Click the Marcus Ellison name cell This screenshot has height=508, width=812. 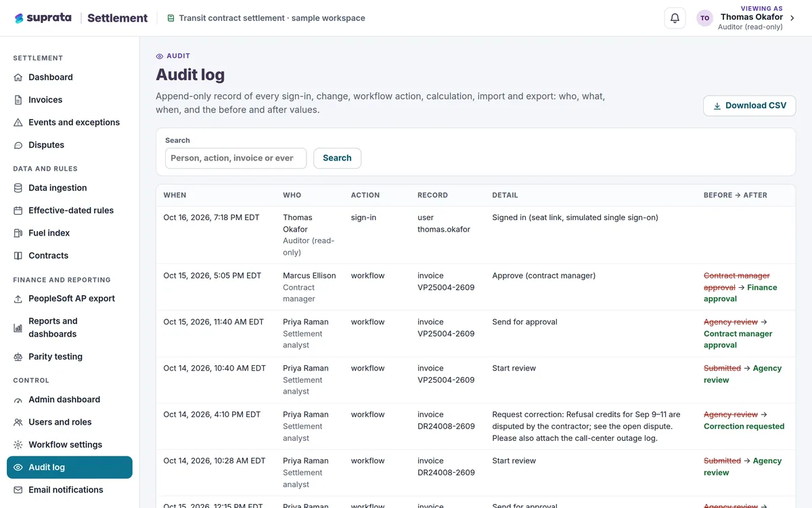pyautogui.click(x=310, y=276)
